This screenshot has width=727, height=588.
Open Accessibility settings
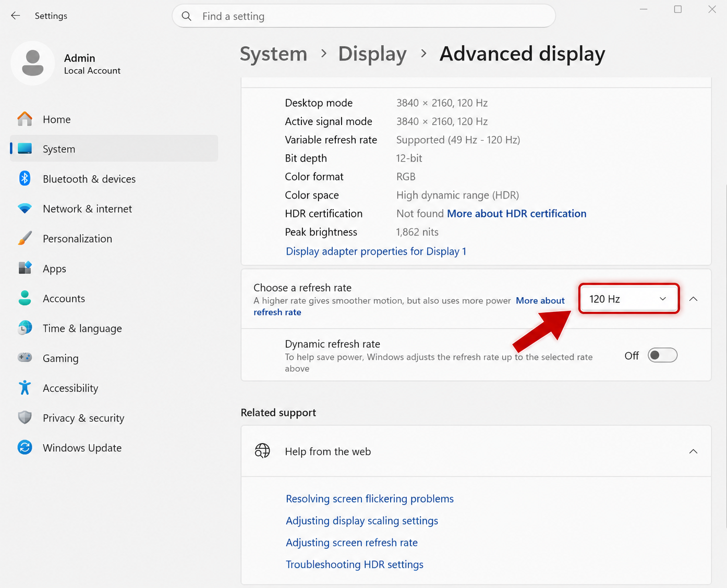114,388
